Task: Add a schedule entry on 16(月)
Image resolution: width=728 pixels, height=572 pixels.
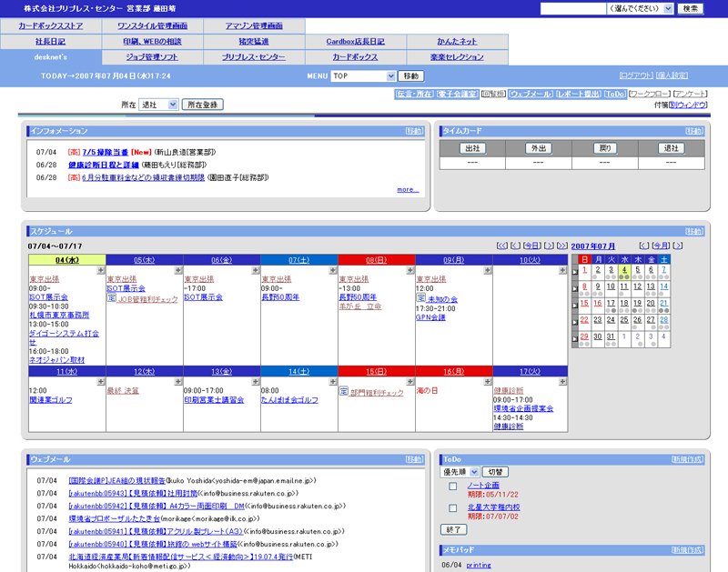Action: click(488, 382)
